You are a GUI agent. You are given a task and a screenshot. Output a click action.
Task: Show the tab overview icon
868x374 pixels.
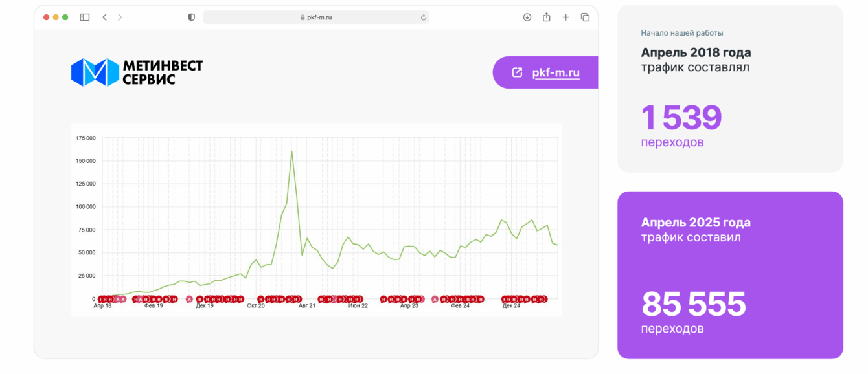pyautogui.click(x=585, y=17)
